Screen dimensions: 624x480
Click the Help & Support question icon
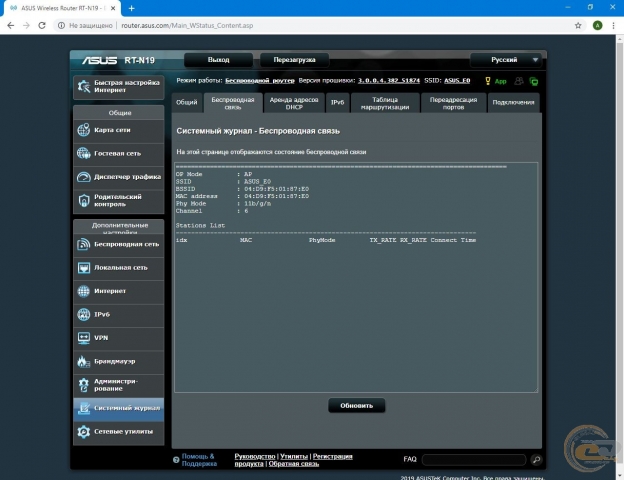(x=176, y=460)
